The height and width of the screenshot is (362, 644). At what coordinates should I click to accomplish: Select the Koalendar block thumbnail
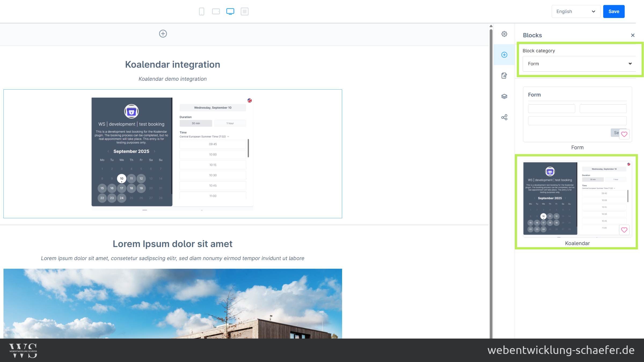[x=577, y=199]
